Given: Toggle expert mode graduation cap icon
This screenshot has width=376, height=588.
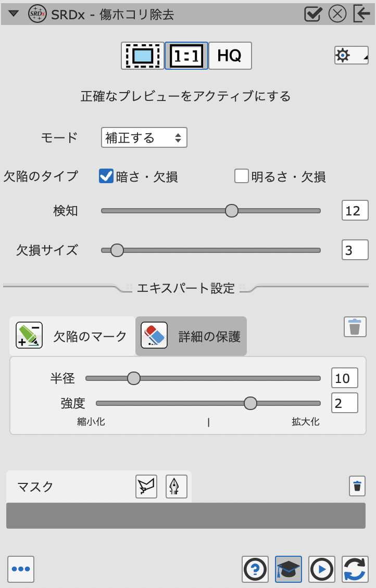Looking at the screenshot, I should click(x=289, y=569).
